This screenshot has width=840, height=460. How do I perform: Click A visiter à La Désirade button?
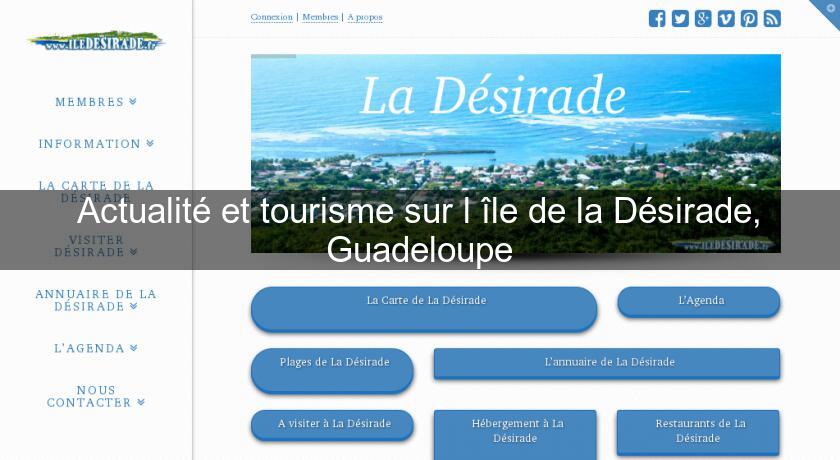click(332, 425)
